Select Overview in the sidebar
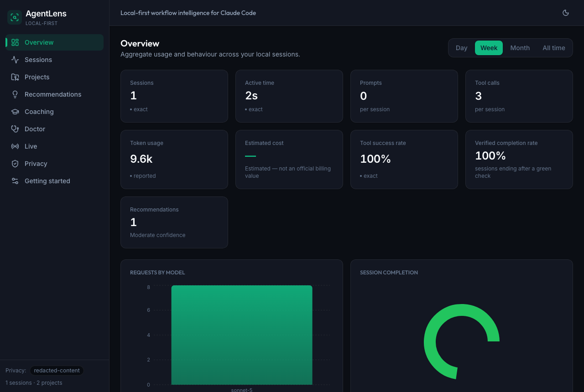The image size is (584, 392). pyautogui.click(x=55, y=42)
